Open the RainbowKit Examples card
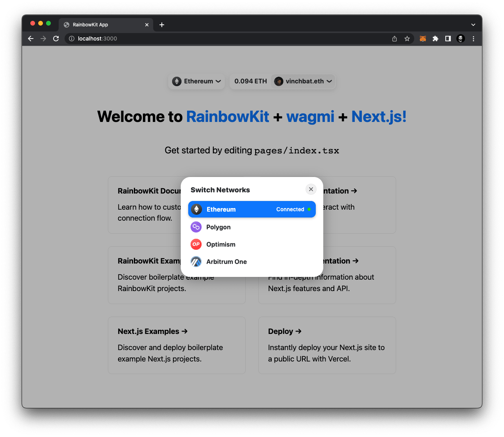504x437 pixels. [x=145, y=275]
